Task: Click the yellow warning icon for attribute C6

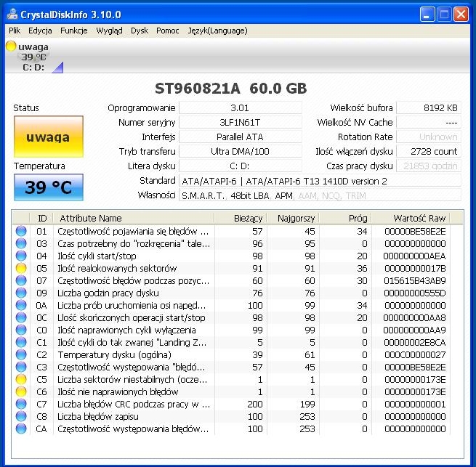Action: (x=21, y=391)
